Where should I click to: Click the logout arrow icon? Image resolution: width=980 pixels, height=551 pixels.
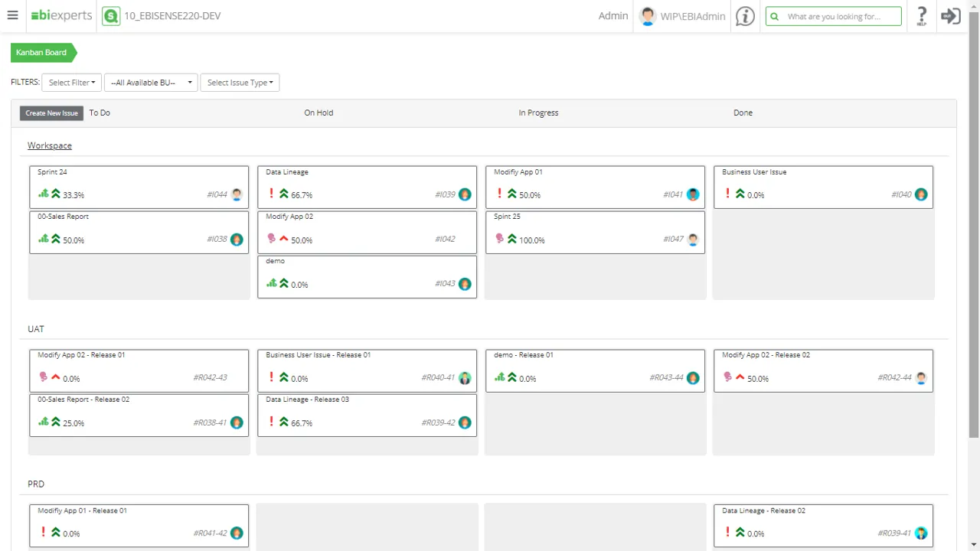[x=951, y=16]
